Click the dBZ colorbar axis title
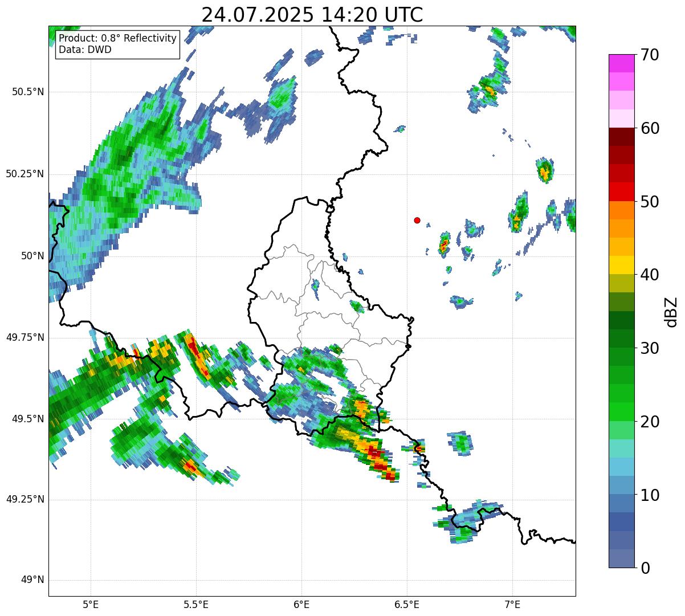Image resolution: width=685 pixels, height=616 pixels. [671, 311]
